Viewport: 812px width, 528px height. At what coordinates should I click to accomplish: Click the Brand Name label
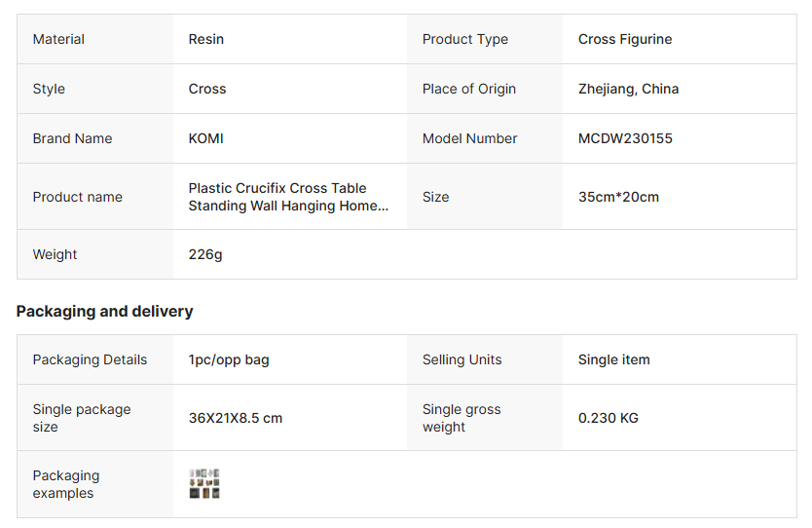[72, 138]
